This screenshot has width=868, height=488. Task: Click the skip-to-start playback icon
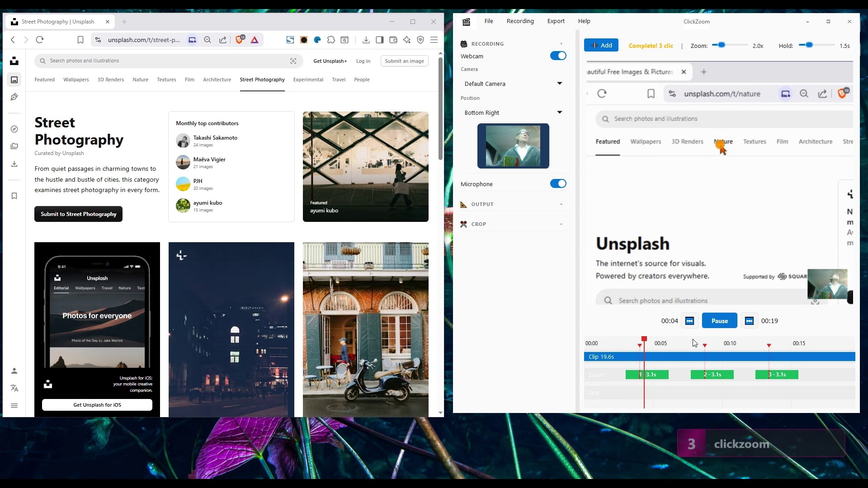tap(689, 321)
